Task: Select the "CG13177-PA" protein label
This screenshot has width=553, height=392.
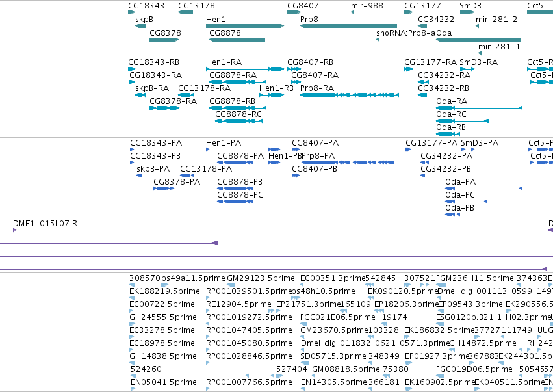Action: [x=431, y=143]
